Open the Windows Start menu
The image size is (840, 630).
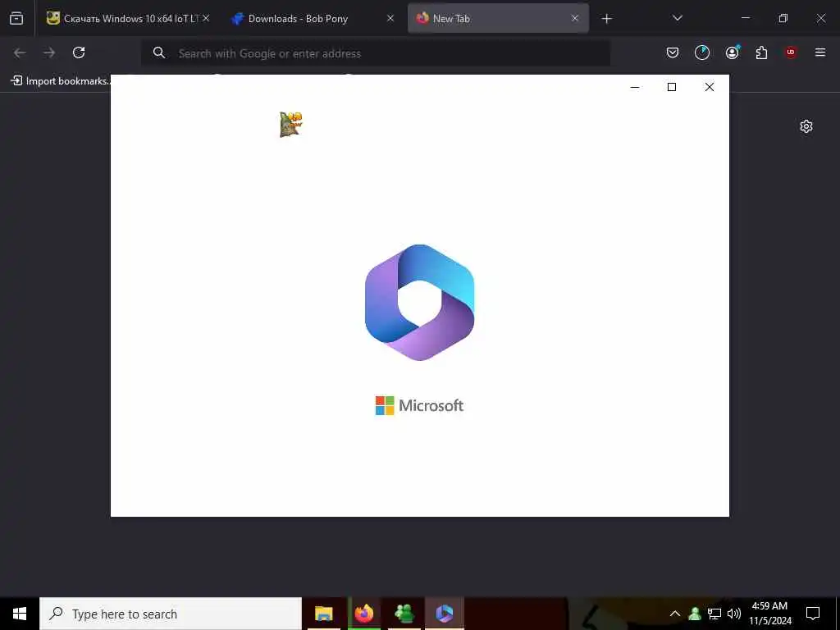tap(20, 614)
